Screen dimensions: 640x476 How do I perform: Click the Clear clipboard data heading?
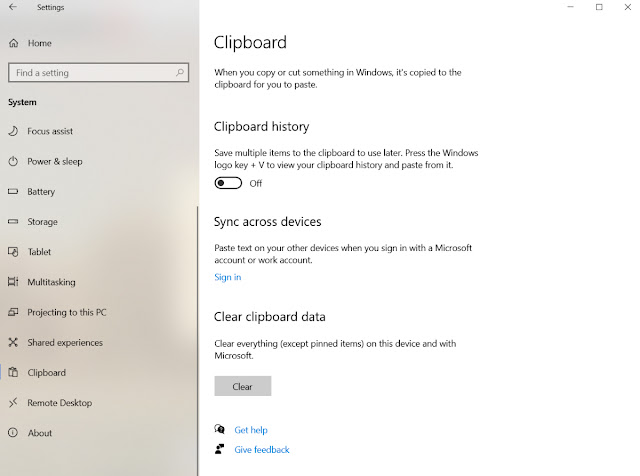pyautogui.click(x=269, y=317)
